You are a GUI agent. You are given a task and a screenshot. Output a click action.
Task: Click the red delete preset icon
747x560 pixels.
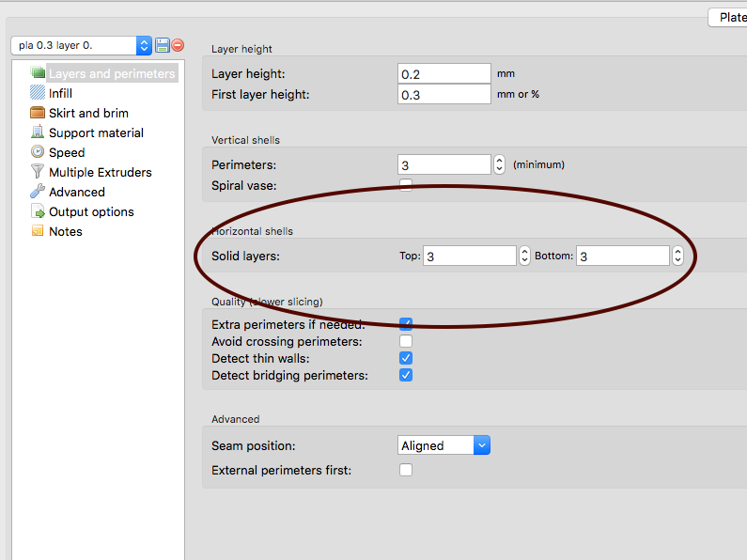point(178,45)
